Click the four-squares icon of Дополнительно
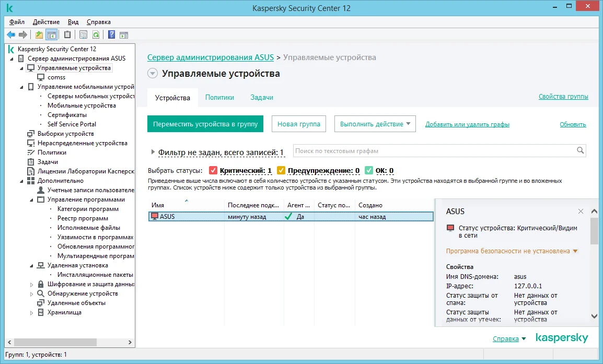 (31, 181)
